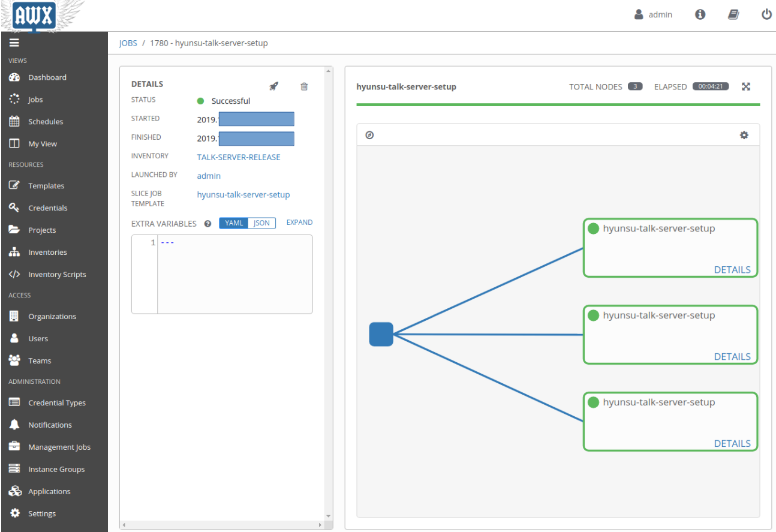776x532 pixels.
Task: Open DETAILS of the top workflow node
Action: point(732,269)
